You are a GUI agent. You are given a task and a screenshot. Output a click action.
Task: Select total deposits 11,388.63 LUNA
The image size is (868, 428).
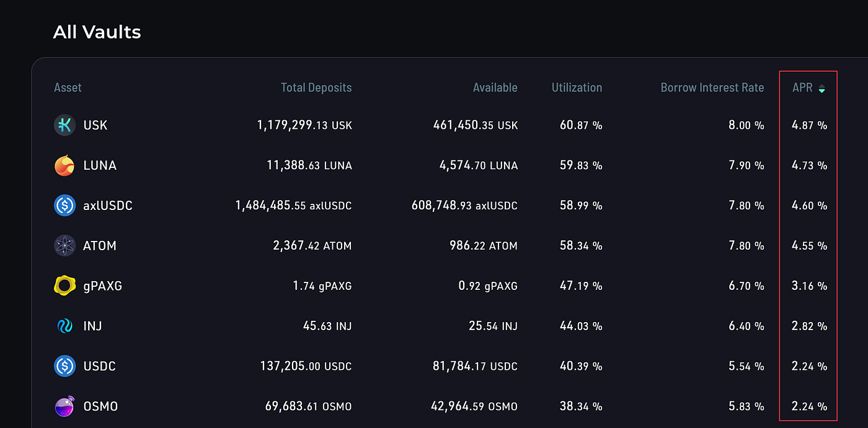tap(309, 165)
